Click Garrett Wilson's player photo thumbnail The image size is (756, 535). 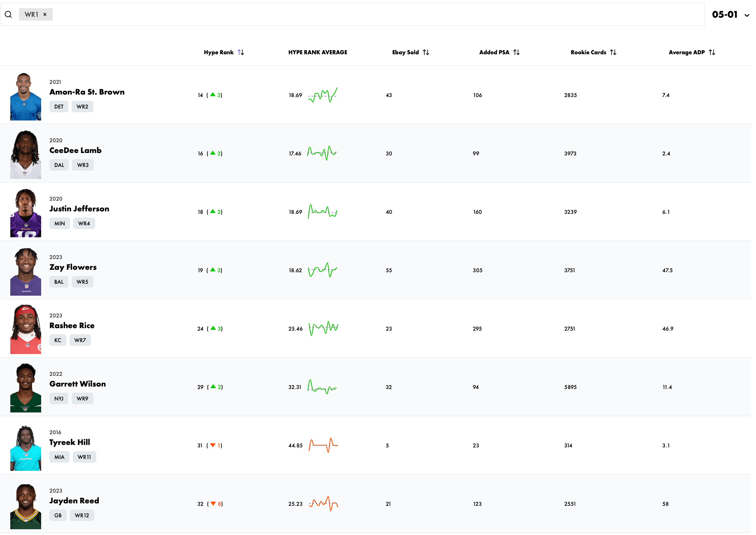click(x=25, y=387)
